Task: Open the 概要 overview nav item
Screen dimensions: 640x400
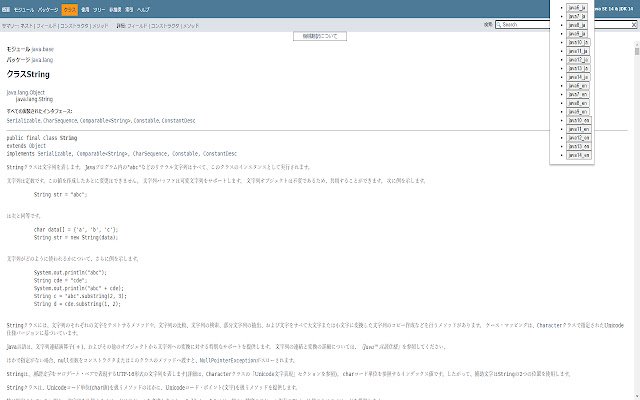Action: pyautogui.click(x=6, y=9)
